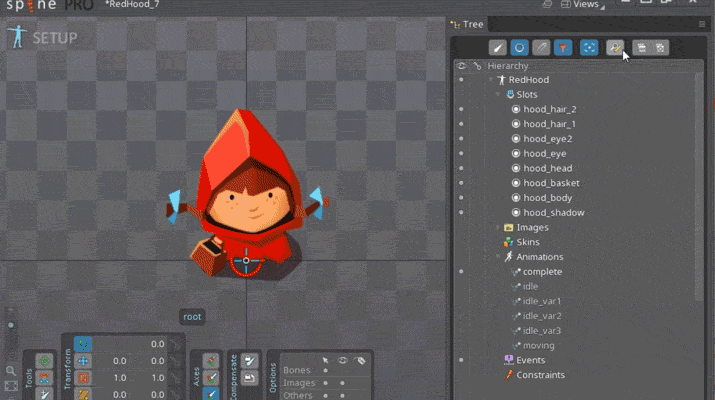Toggle the orange funnel filter button
The width and height of the screenshot is (715, 400).
tap(563, 47)
